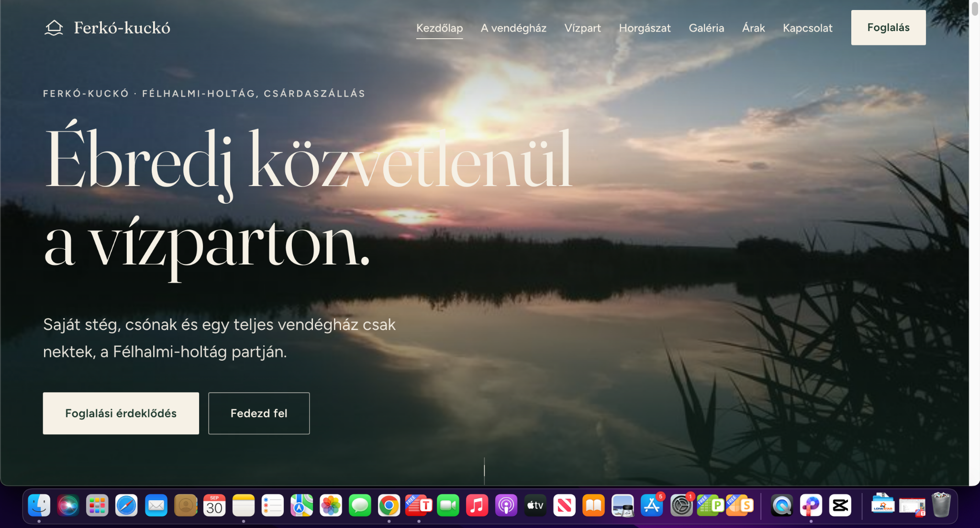Click the Fedezd fel button

[259, 413]
